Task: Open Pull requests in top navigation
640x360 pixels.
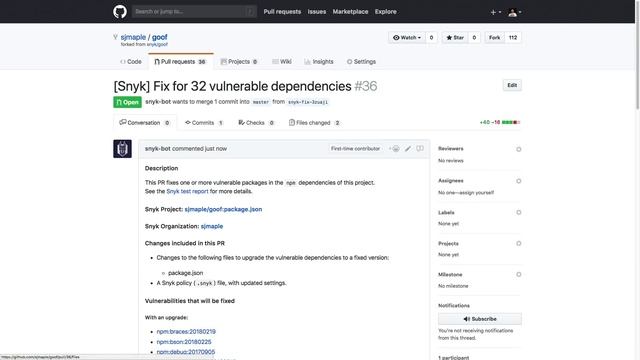Action: pos(282,11)
